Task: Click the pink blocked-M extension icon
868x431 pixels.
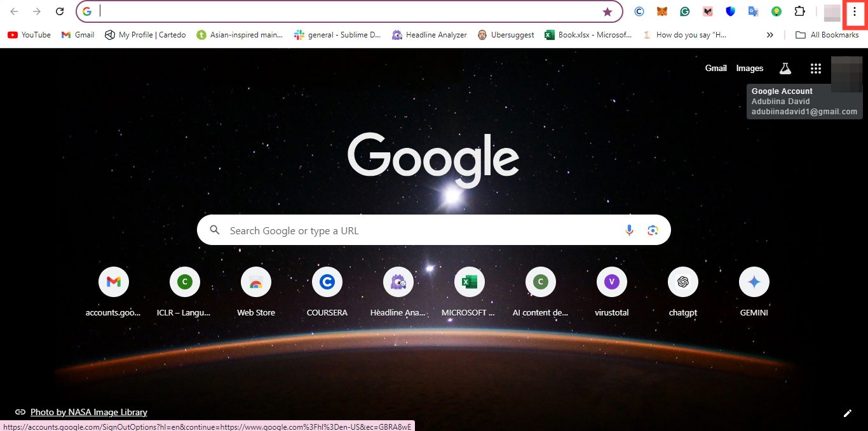Action: [x=708, y=11]
